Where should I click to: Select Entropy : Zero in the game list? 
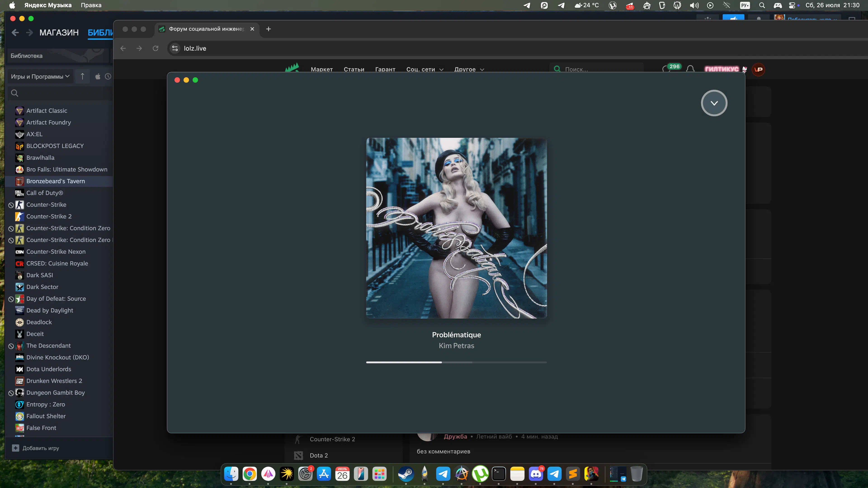point(45,404)
